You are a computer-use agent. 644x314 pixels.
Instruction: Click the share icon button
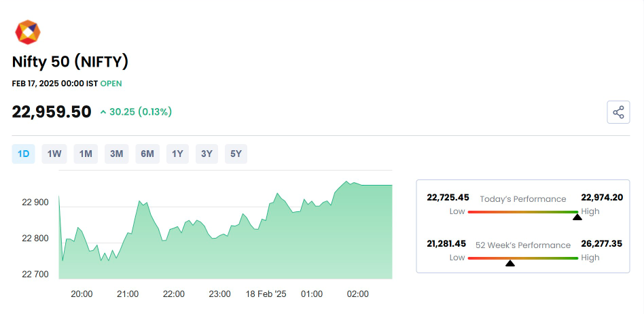tap(618, 112)
